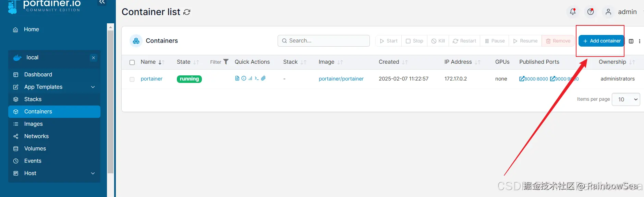Go to Home
The width and height of the screenshot is (644, 197).
[x=31, y=29]
